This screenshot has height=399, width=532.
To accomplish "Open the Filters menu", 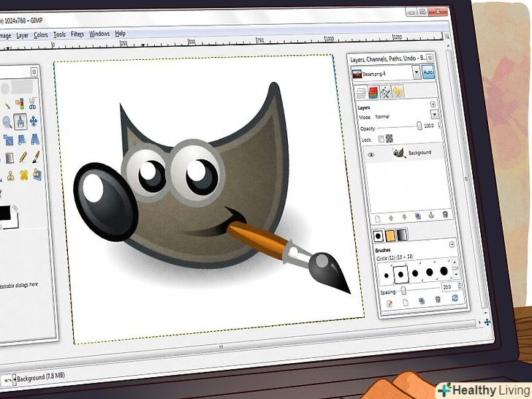I will 77,34.
